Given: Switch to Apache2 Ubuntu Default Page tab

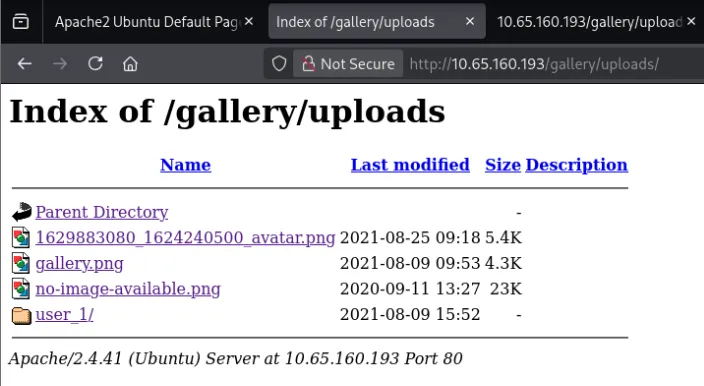Looking at the screenshot, I should coord(147,22).
